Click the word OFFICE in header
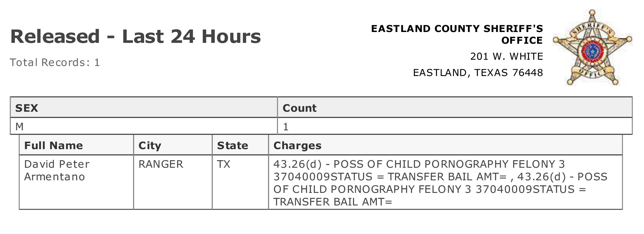644x234 pixels. click(x=522, y=40)
